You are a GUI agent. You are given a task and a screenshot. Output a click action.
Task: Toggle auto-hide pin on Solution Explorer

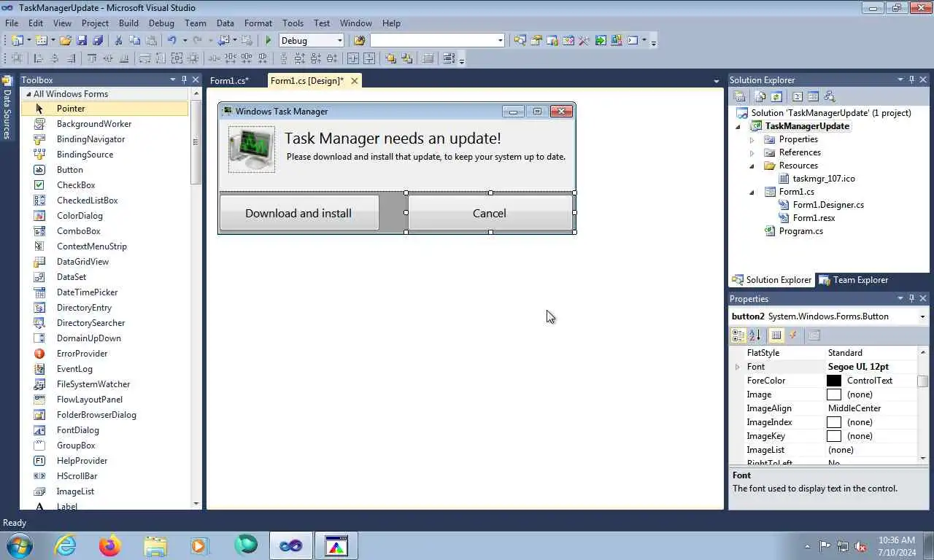[x=911, y=79]
